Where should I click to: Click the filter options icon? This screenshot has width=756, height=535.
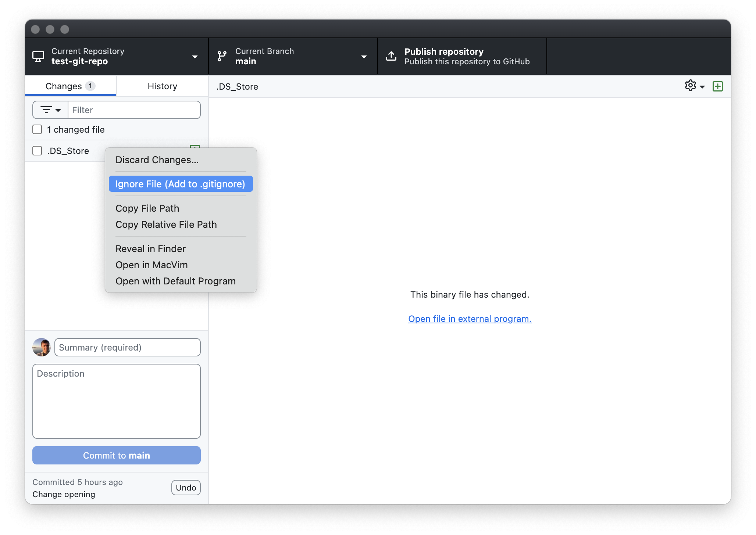click(46, 110)
